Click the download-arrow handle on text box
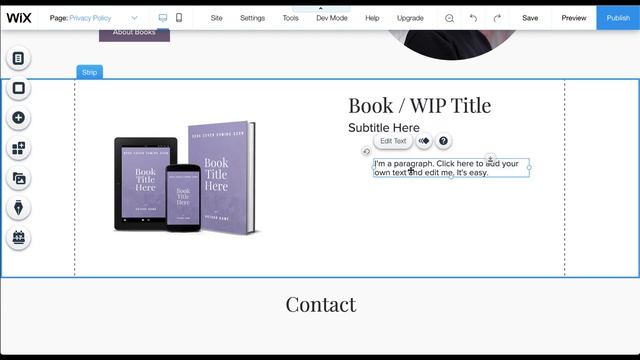The width and height of the screenshot is (640, 360). coord(491,158)
